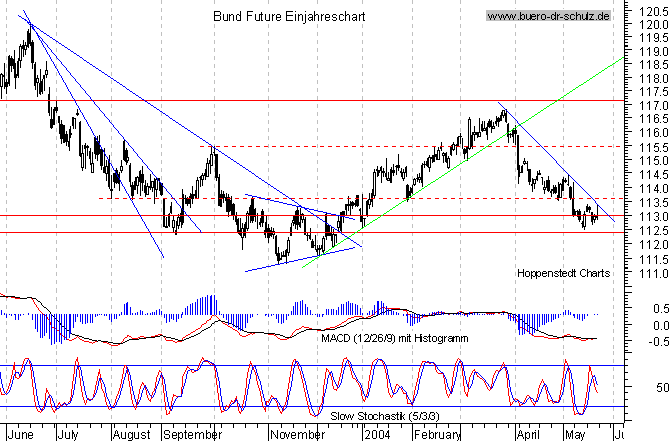Image resolution: width=672 pixels, height=441 pixels.
Task: Click the August month label on time axis
Action: point(129,435)
